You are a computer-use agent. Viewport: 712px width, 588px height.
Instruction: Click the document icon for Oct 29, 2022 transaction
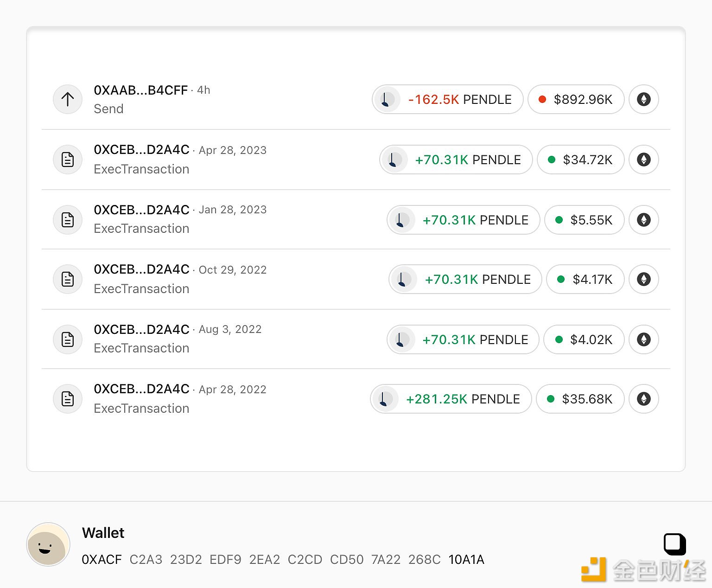point(68,279)
